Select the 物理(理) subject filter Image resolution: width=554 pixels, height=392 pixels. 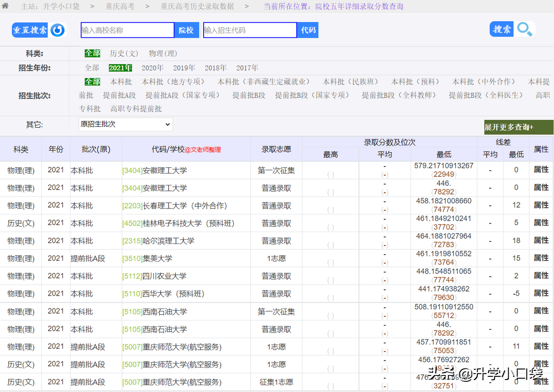click(163, 53)
